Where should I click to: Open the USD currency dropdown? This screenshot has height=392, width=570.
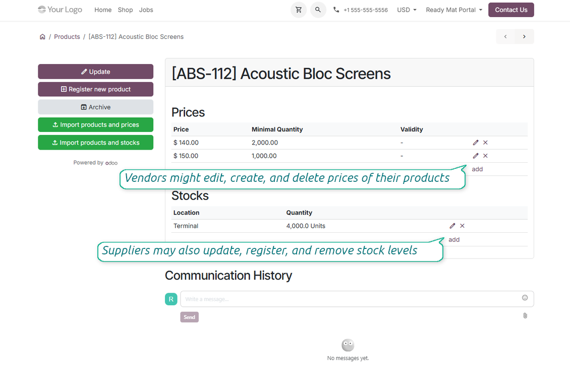tap(407, 10)
